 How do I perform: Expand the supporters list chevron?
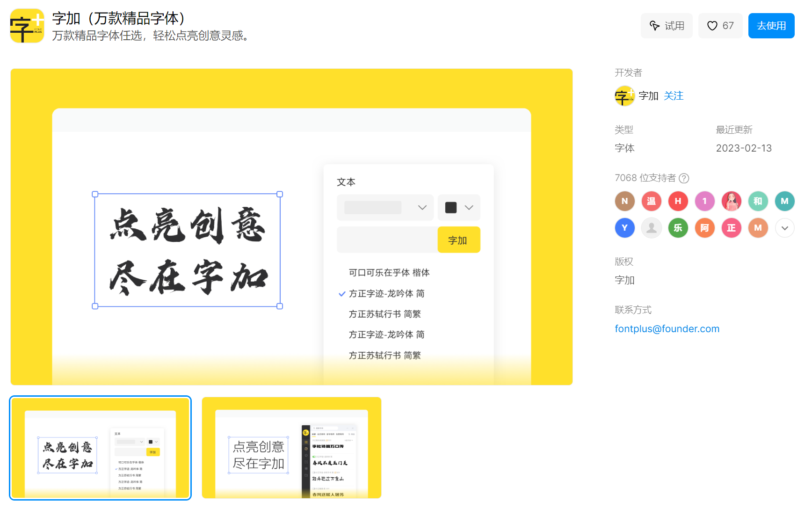pyautogui.click(x=785, y=228)
